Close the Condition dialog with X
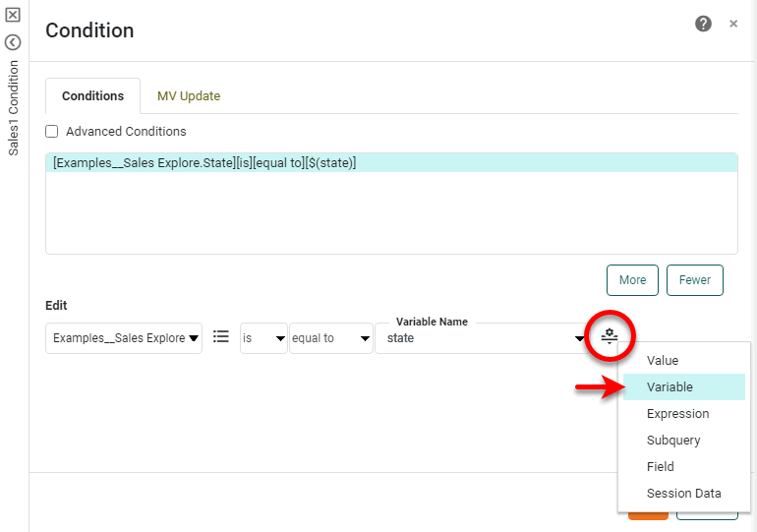This screenshot has height=532, width=757. point(733,24)
